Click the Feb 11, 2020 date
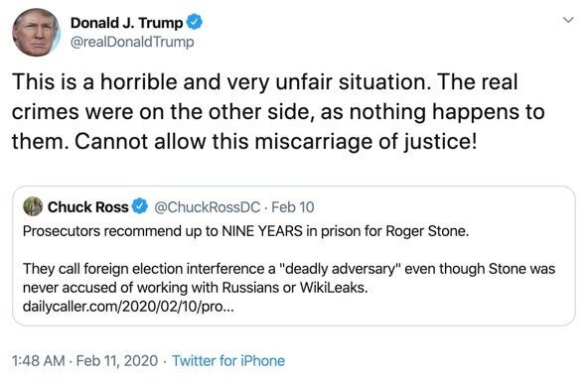The height and width of the screenshot is (381, 588). coord(117,361)
